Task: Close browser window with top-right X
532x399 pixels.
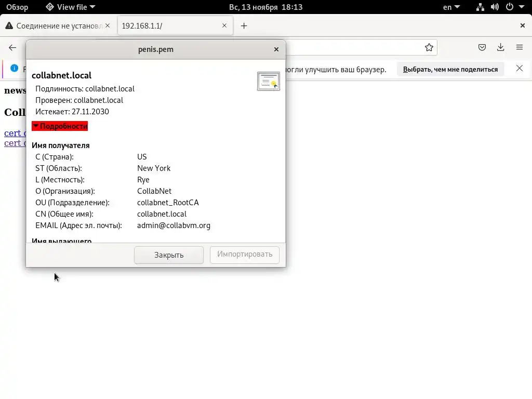Action: click(523, 25)
